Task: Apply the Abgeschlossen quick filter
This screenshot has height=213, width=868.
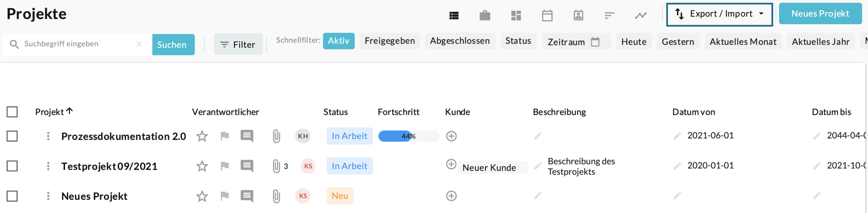Action: [460, 41]
